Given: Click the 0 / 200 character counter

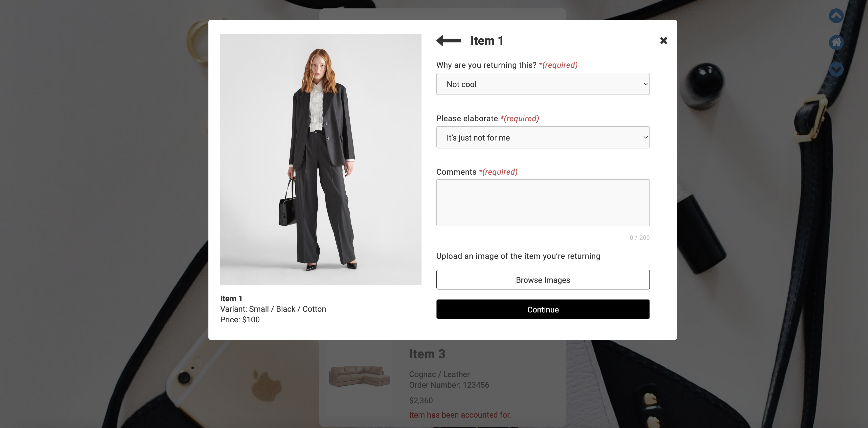Looking at the screenshot, I should coord(640,238).
